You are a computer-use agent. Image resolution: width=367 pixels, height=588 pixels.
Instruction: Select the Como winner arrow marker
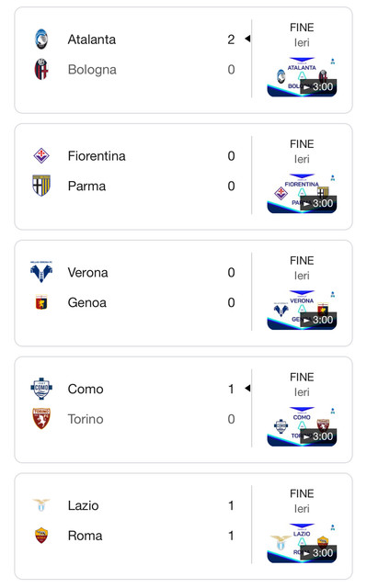pyautogui.click(x=247, y=388)
